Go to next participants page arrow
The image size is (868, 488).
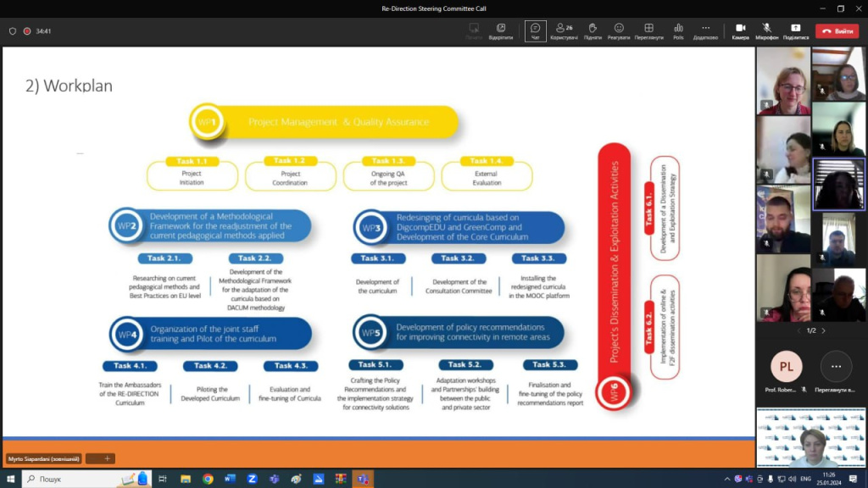click(824, 330)
